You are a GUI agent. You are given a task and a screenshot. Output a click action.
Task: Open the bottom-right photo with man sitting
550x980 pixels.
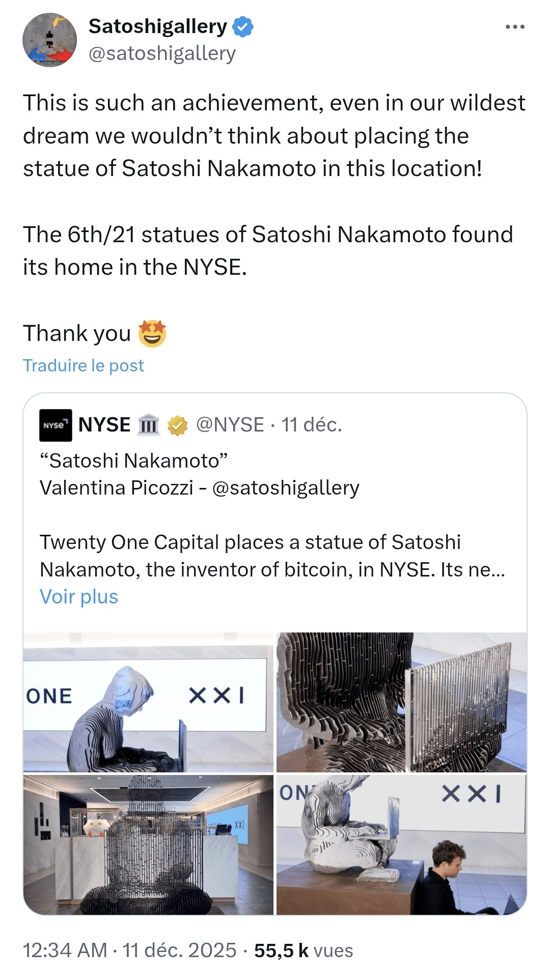pyautogui.click(x=401, y=845)
